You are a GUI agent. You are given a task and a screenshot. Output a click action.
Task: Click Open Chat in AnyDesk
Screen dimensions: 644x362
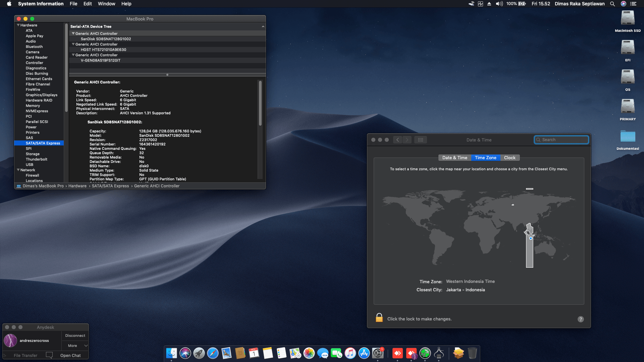pyautogui.click(x=70, y=355)
